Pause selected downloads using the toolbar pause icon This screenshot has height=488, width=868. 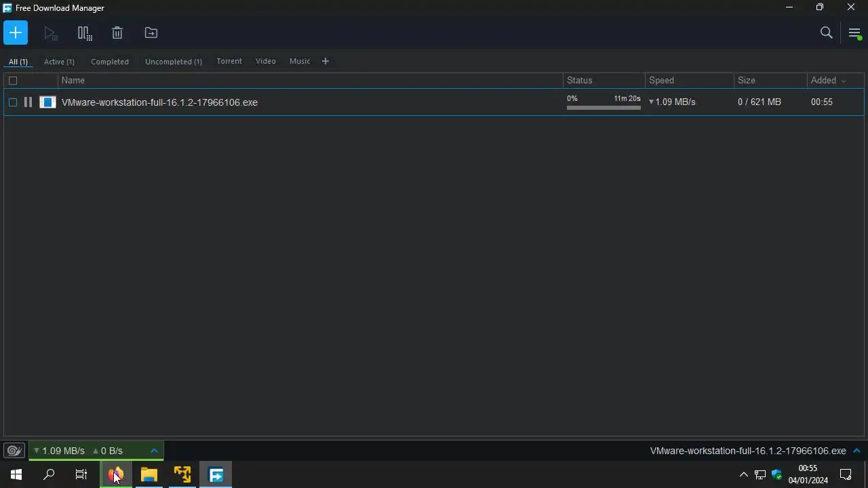[84, 33]
